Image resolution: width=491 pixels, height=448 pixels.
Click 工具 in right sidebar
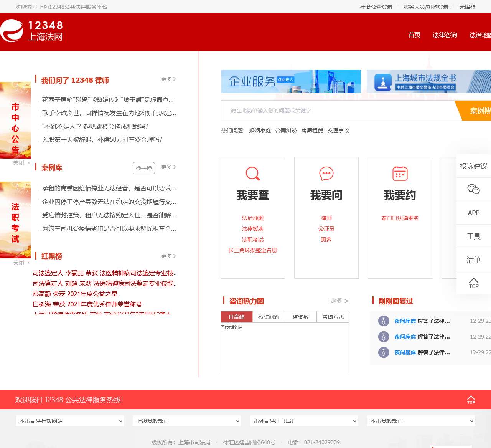tap(474, 236)
